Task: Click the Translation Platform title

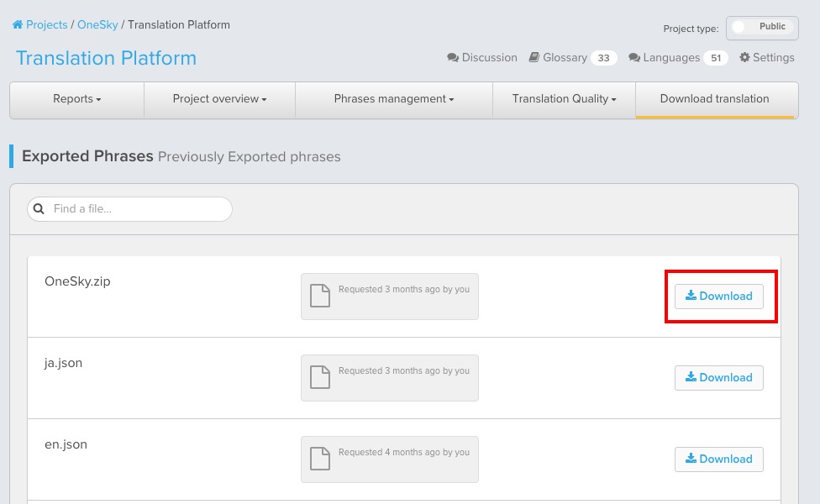Action: pos(106,58)
